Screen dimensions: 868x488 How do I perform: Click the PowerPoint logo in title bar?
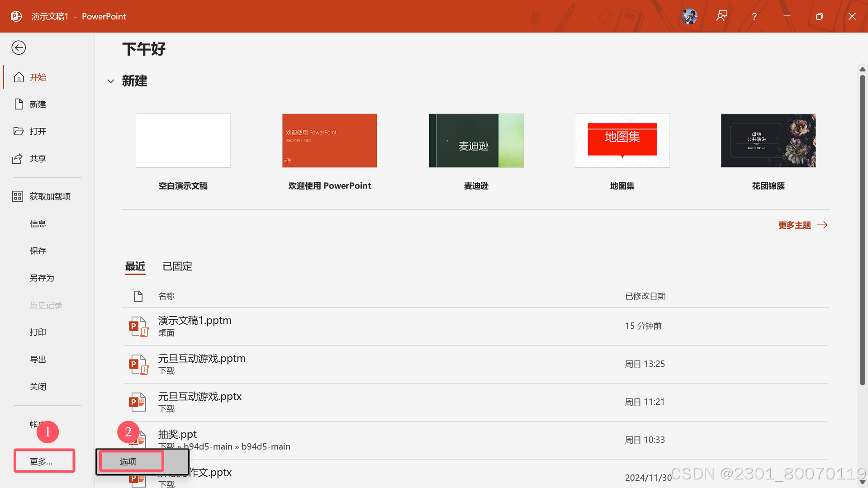coord(16,16)
